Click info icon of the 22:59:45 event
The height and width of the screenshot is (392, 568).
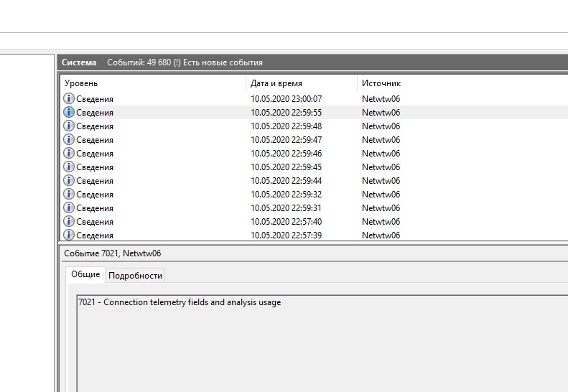pos(68,167)
